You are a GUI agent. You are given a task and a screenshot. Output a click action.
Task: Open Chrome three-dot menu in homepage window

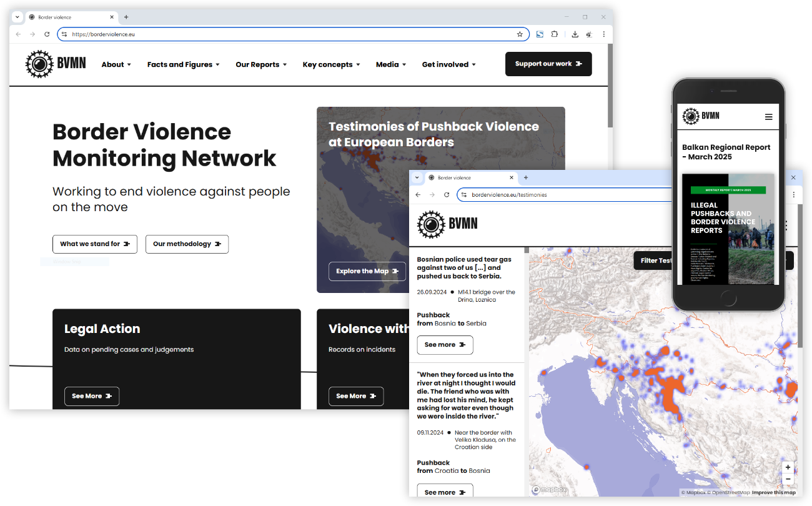click(x=603, y=34)
